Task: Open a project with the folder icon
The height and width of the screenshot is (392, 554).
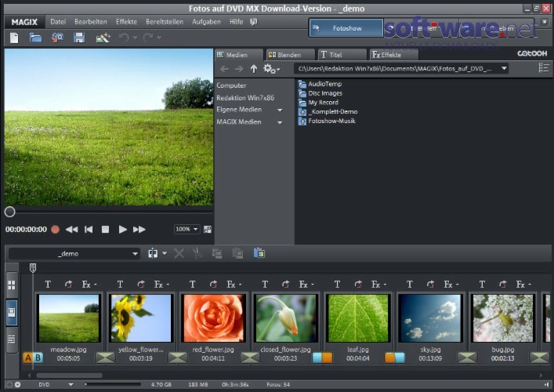Action: coord(35,38)
